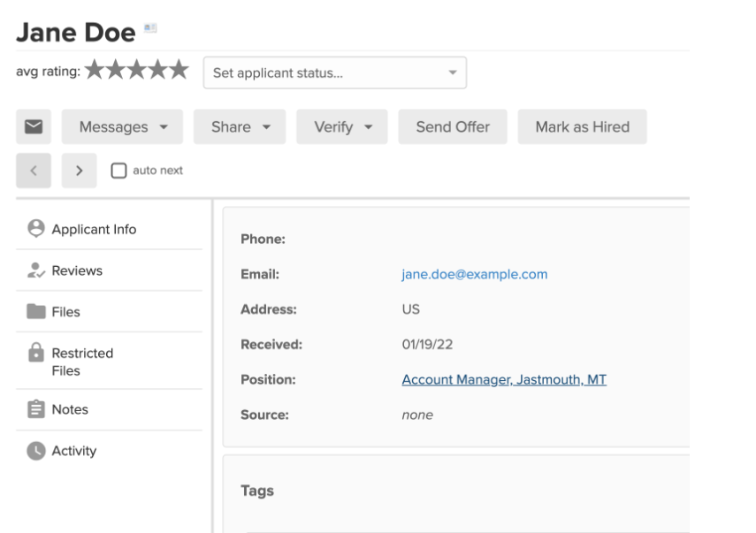
Task: Click the Activity clock icon
Action: tap(36, 451)
